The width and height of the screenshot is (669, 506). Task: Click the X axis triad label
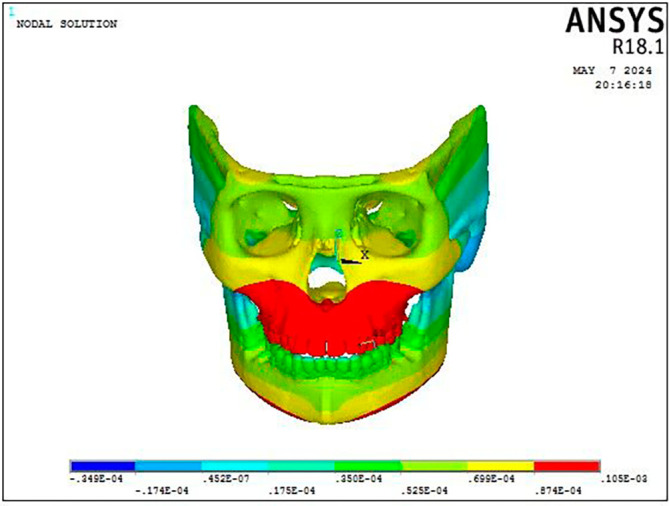coord(364,255)
